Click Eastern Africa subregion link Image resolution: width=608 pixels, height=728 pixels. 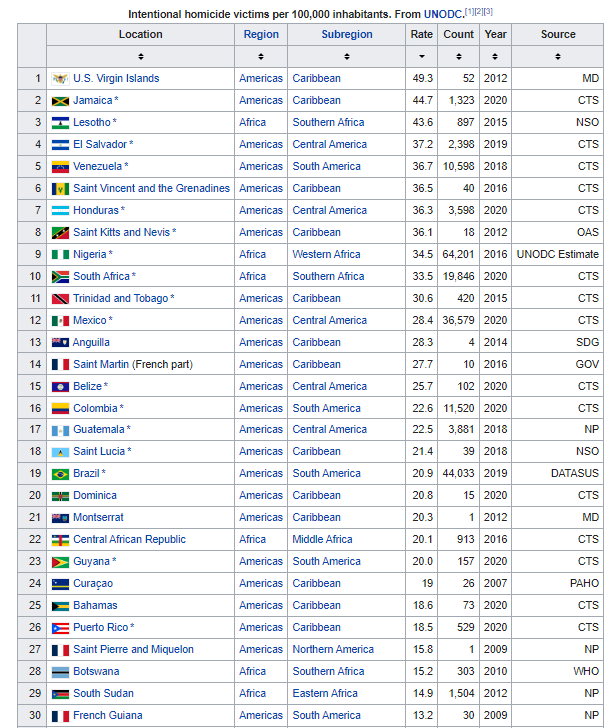(x=325, y=694)
